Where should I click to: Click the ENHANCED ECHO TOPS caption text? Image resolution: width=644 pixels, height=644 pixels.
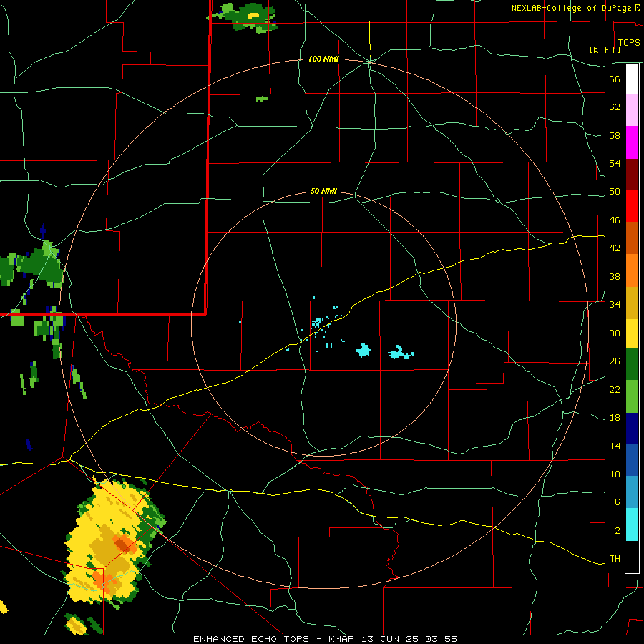point(251,639)
